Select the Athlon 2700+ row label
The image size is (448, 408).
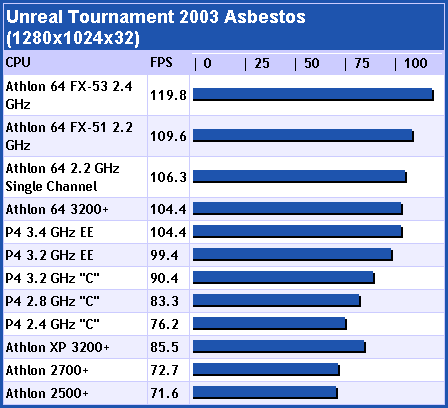pyautogui.click(x=47, y=370)
